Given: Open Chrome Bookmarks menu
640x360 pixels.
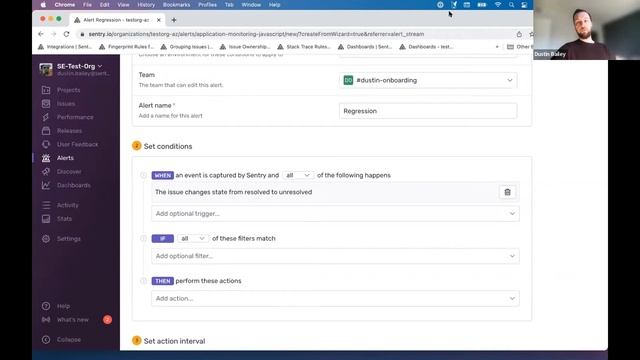Looking at the screenshot, I should (176, 5).
